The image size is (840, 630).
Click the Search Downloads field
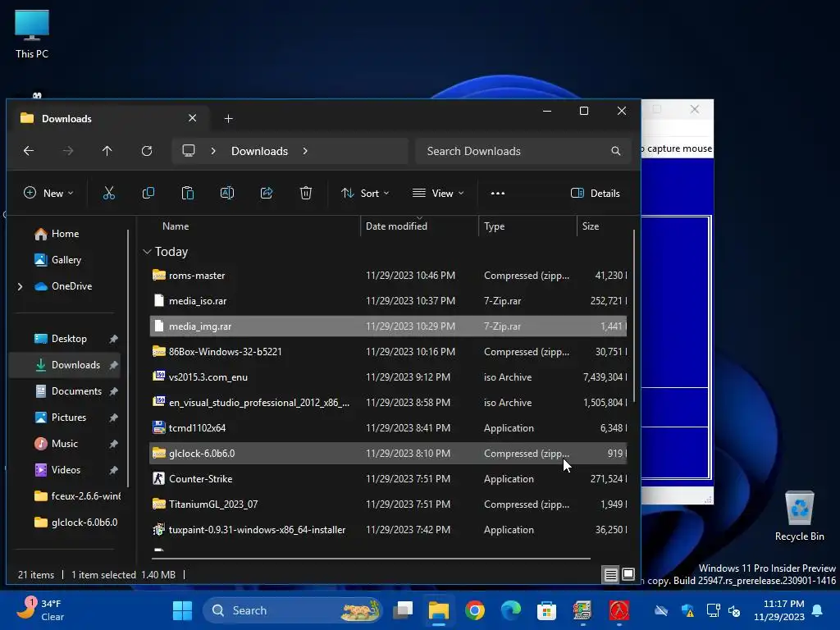523,151
